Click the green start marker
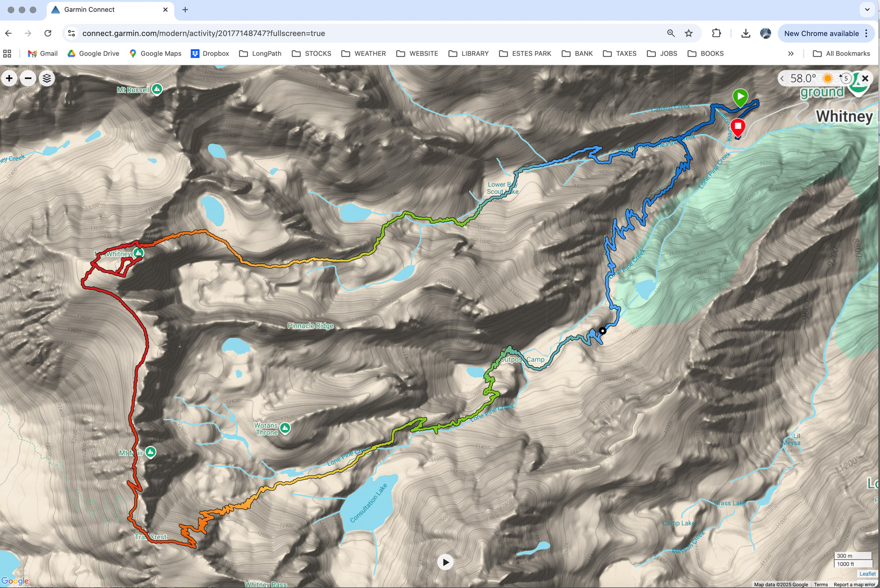880x588 pixels. click(x=740, y=96)
